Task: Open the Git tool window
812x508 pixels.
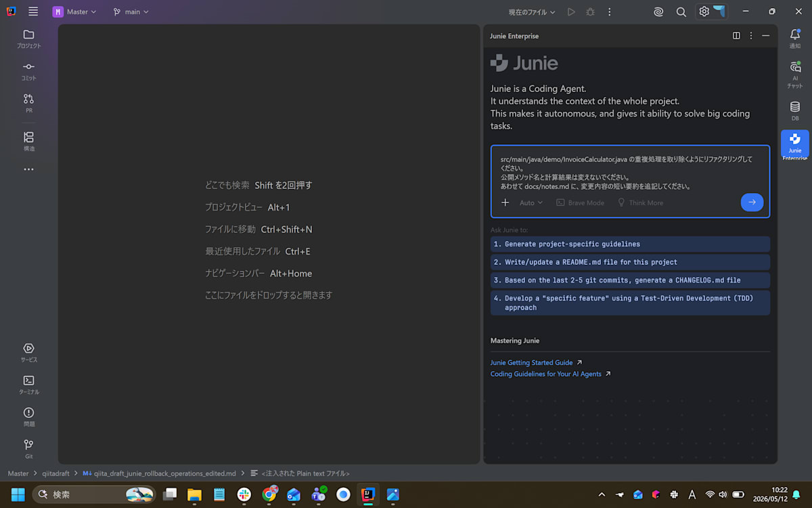Action: (28, 449)
